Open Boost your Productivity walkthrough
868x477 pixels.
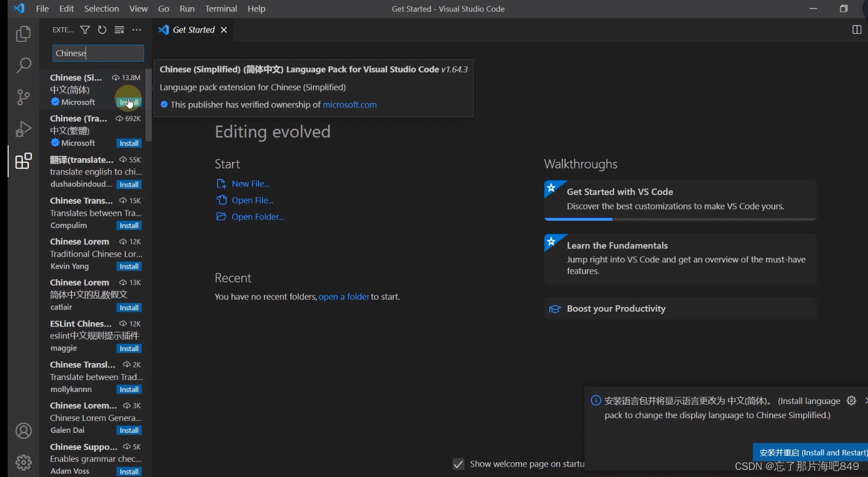click(x=680, y=309)
